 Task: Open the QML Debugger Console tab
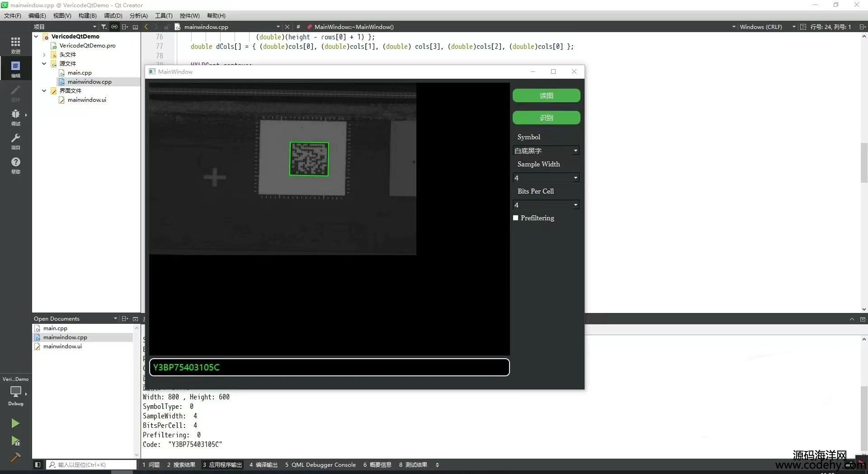[321, 465]
